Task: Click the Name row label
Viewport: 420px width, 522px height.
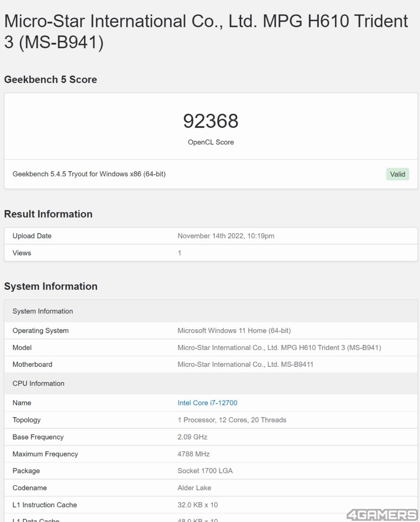Action: point(22,403)
